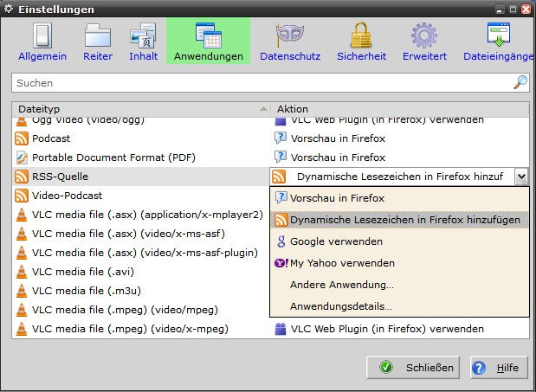Click the RSS icon beside Video-Podcast
This screenshot has width=536, height=392.
pos(22,196)
